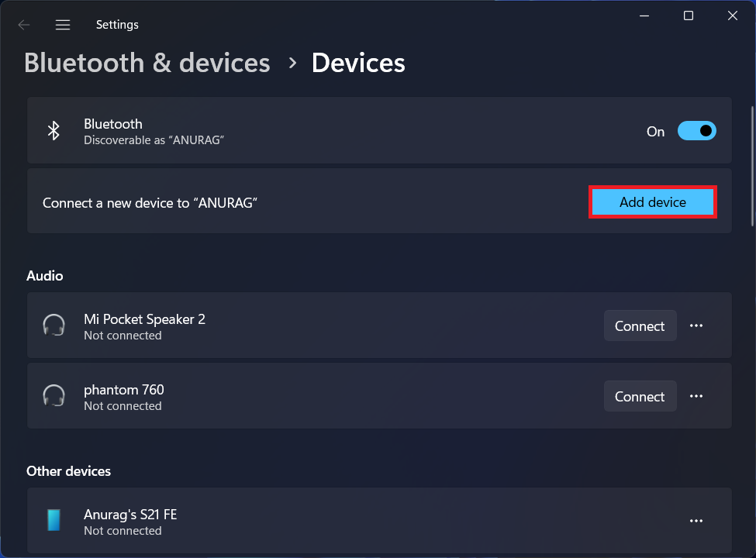Open the navigation hamburger menu
Viewport: 756px width, 558px height.
pyautogui.click(x=62, y=24)
